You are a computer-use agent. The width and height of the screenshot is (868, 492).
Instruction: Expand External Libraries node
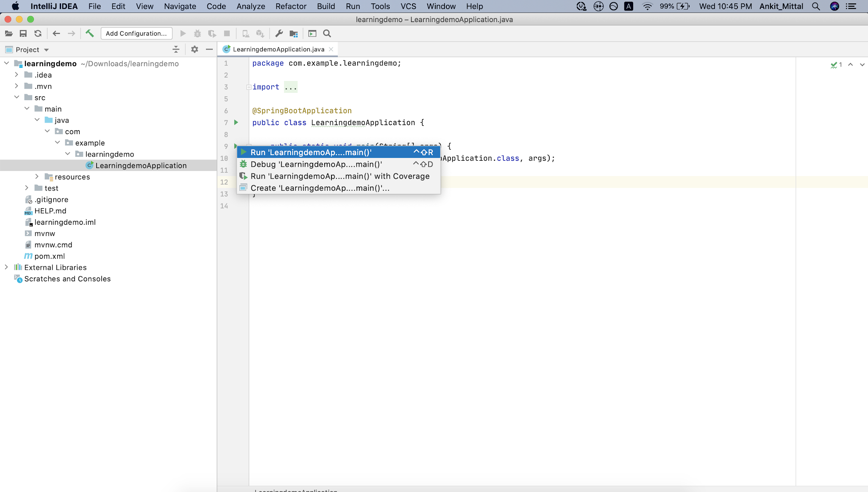point(6,267)
